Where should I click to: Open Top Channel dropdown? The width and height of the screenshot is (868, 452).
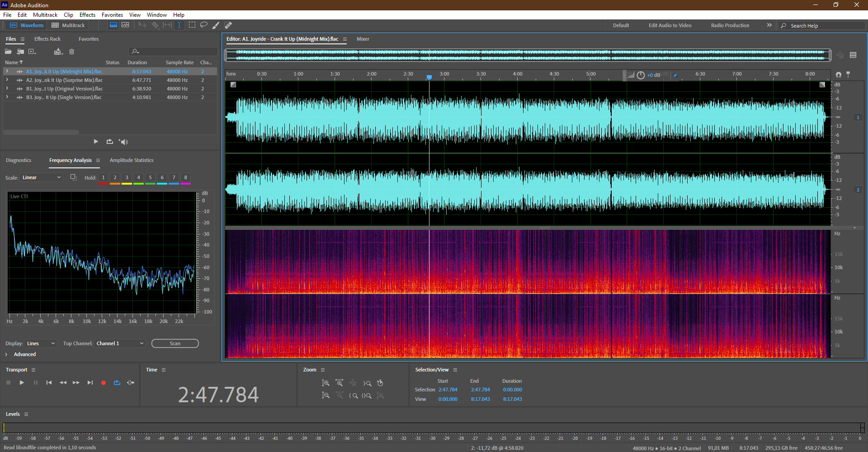120,343
